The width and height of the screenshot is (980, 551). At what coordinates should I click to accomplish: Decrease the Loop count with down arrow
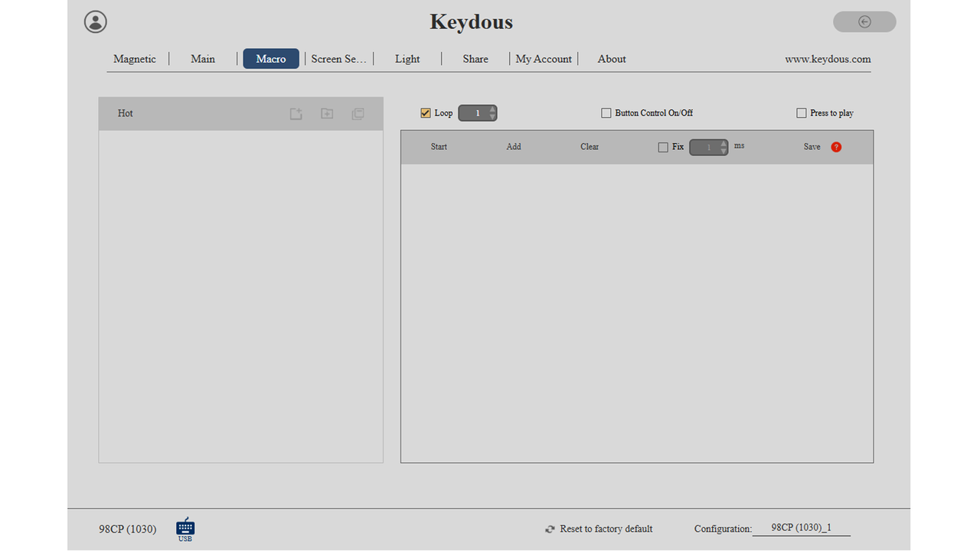pyautogui.click(x=492, y=117)
